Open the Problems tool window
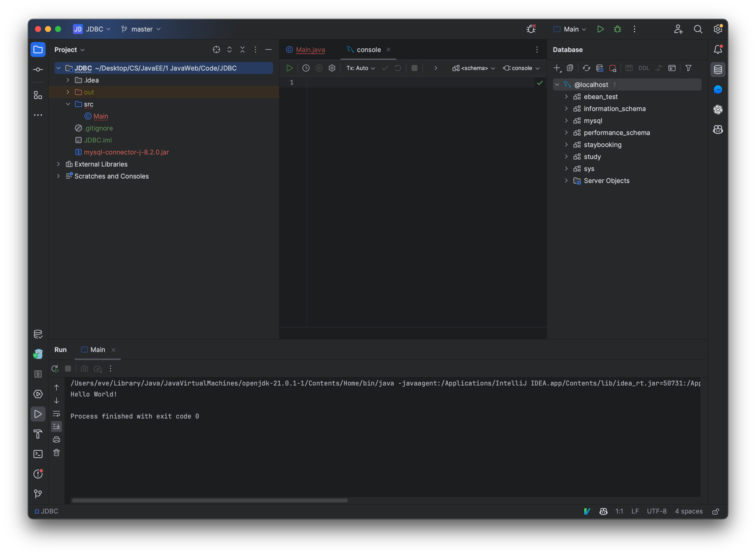 point(38,474)
